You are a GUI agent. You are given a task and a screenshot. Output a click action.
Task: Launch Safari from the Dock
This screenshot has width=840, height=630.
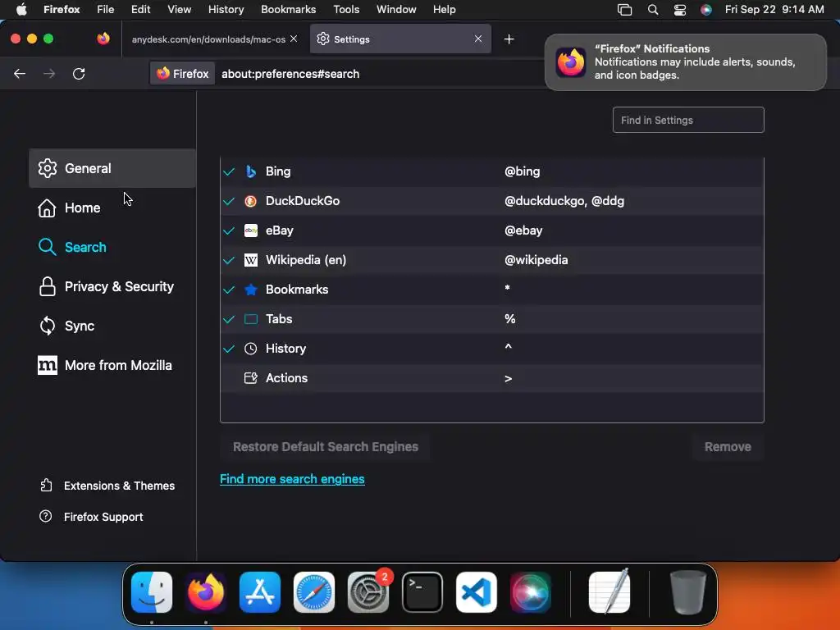(314, 592)
